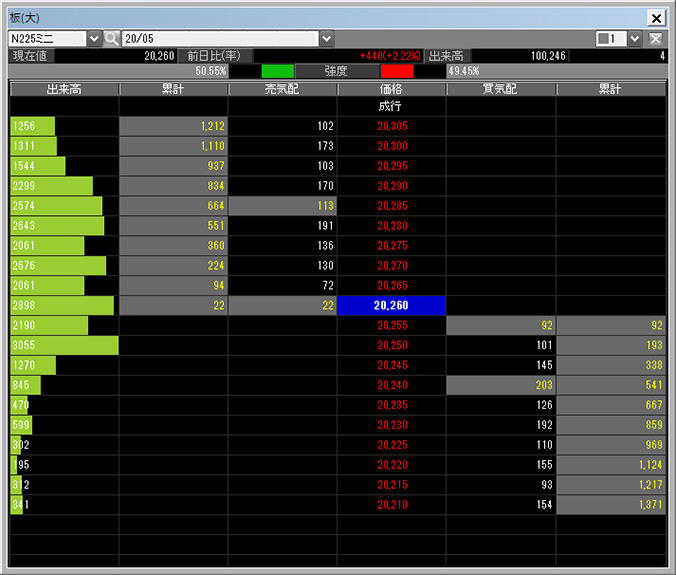This screenshot has width=676, height=575.
Task: Select price 20,230
Action: pyautogui.click(x=392, y=425)
